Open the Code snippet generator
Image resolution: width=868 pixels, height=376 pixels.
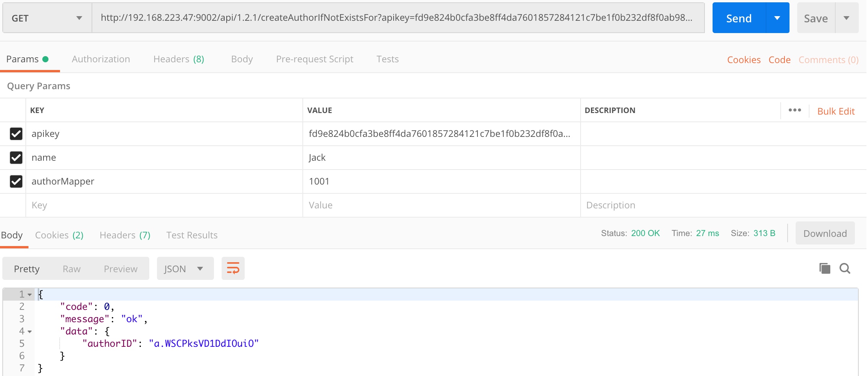point(780,60)
